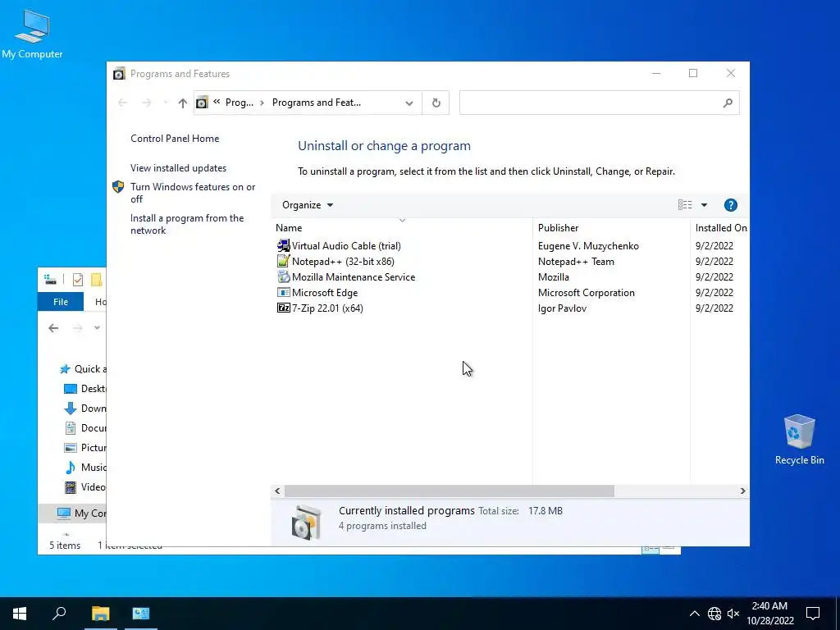The image size is (840, 630).
Task: Click the Installed On column header
Action: click(x=720, y=228)
